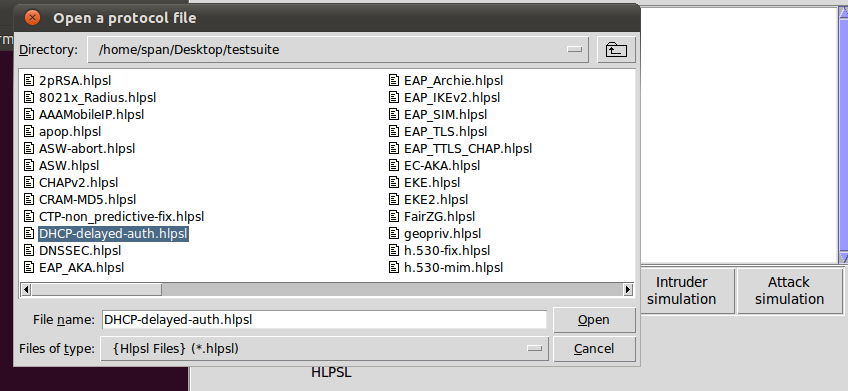848x391 pixels.
Task: Click file icon beside h.530-fix.hlpsl
Action: [394, 250]
